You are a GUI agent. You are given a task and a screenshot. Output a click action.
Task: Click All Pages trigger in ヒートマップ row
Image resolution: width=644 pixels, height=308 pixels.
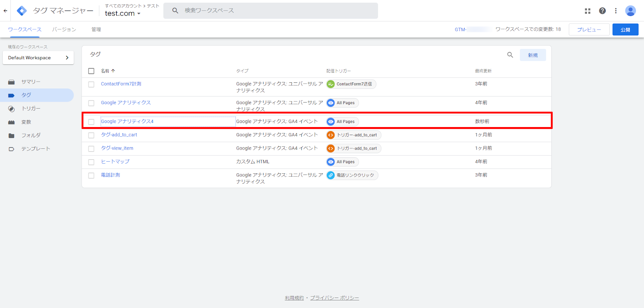click(x=343, y=162)
